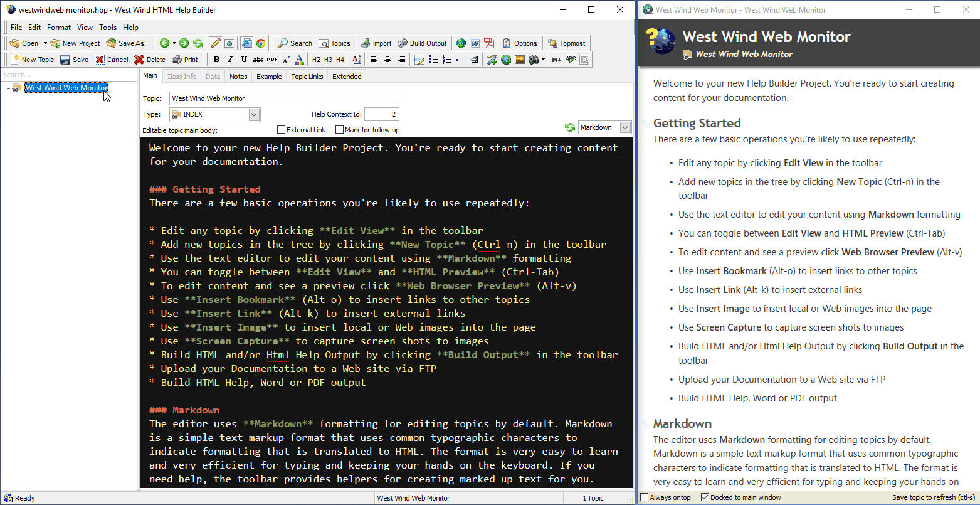The image size is (980, 505).
Task: Insert PRE code block formatting
Action: (x=272, y=60)
